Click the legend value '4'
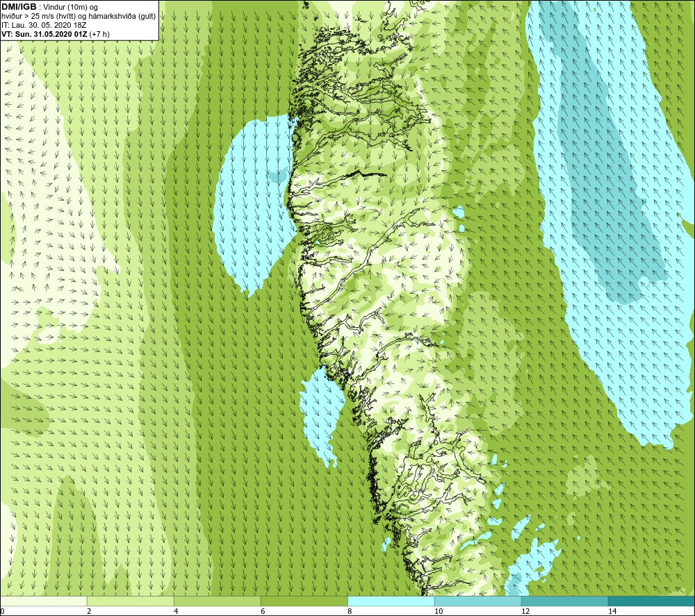The width and height of the screenshot is (695, 616). [x=176, y=611]
